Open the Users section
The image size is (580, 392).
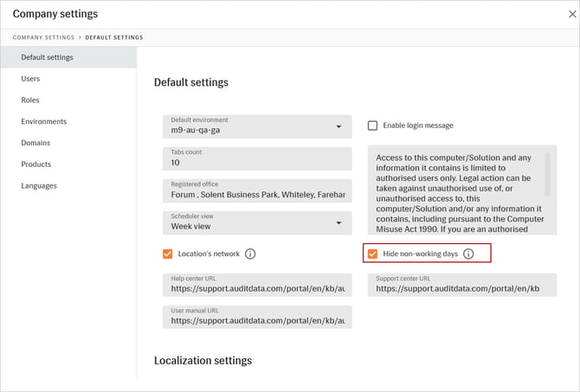[x=30, y=79]
